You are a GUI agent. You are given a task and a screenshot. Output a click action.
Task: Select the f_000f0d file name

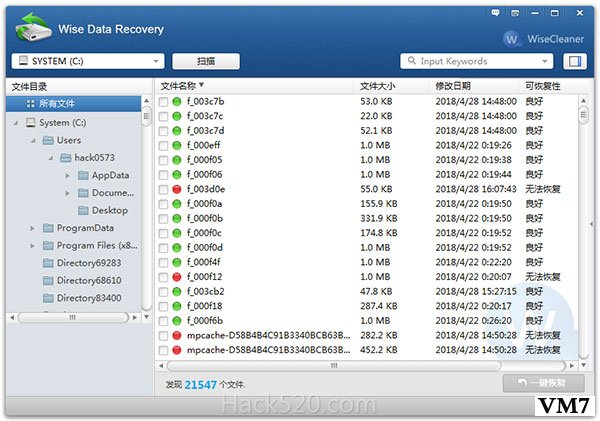pyautogui.click(x=205, y=248)
